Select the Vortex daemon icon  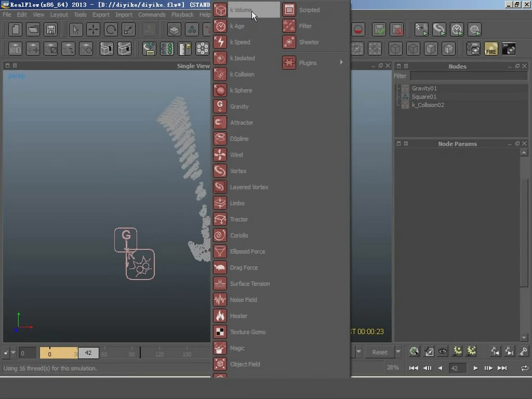pos(220,171)
